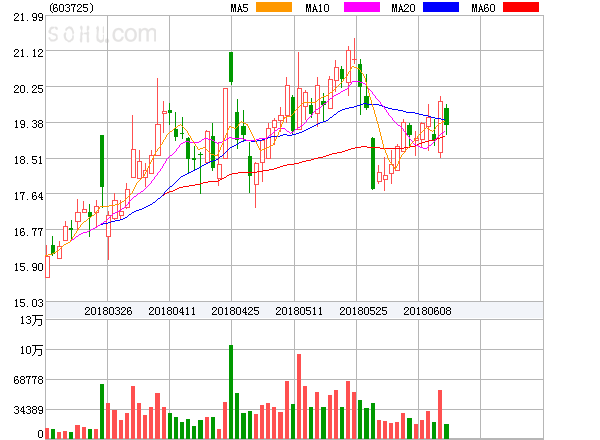
Task: Click the 20180425 date label
Action: click(x=235, y=311)
